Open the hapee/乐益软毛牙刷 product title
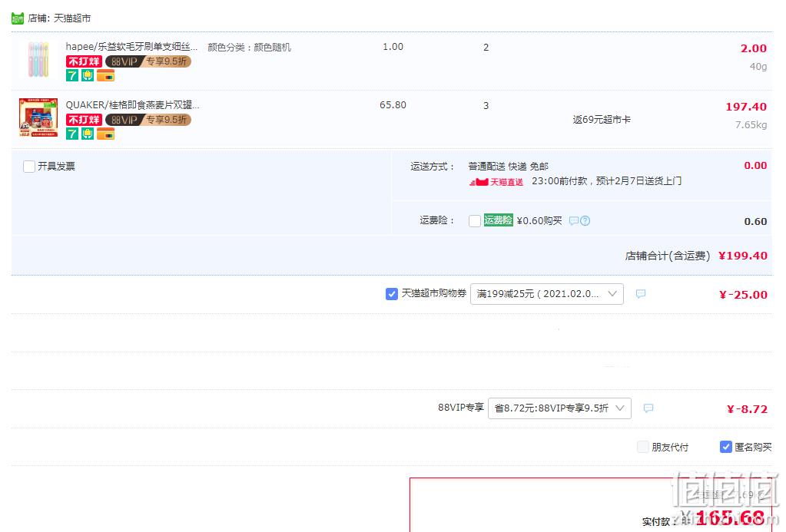 click(x=132, y=47)
